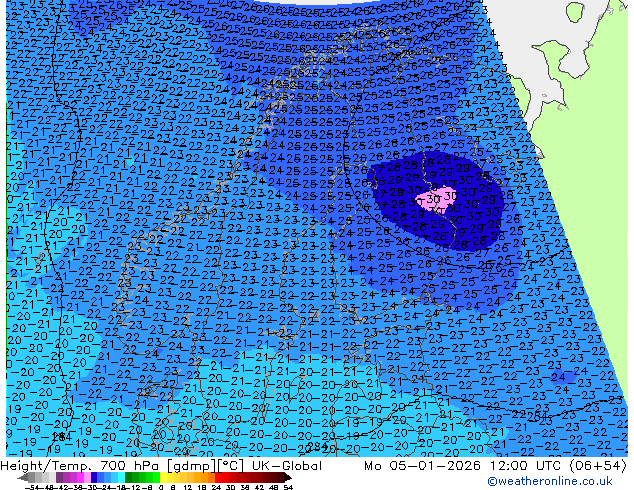Click the '(06+54)' forecast offset label
Viewport: 634px width, 490px height.
(598, 466)
